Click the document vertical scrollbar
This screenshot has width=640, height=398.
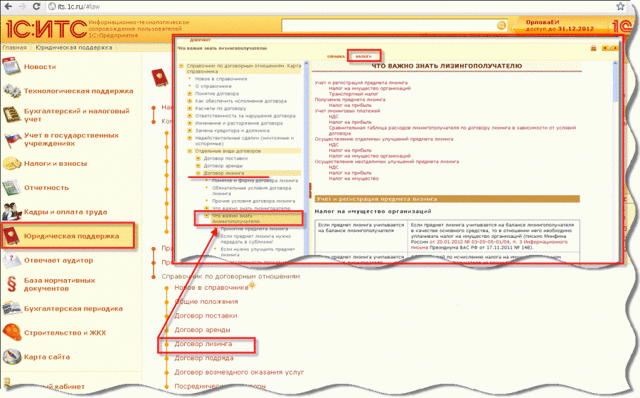pyautogui.click(x=616, y=159)
